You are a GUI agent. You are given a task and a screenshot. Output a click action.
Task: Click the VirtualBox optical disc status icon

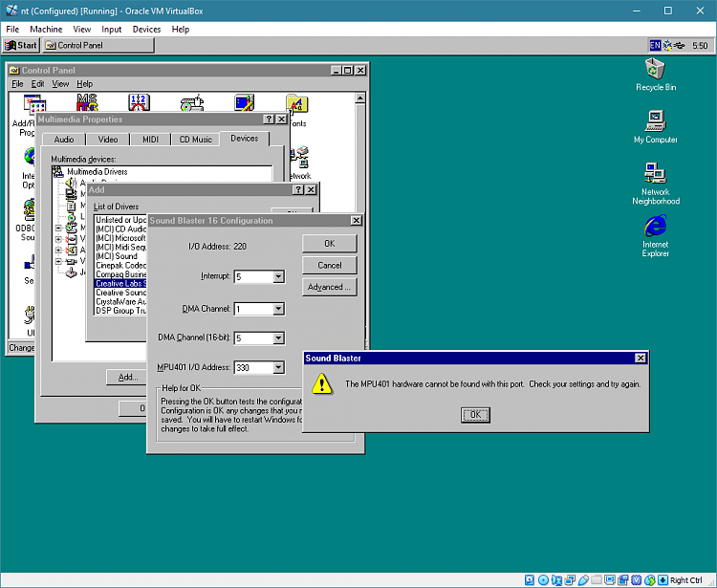pyautogui.click(x=543, y=580)
